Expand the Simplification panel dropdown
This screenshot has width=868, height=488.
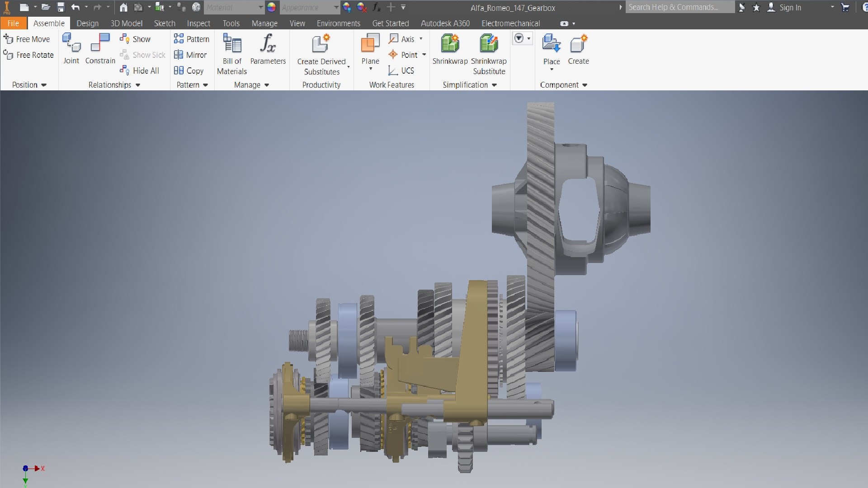tap(494, 85)
